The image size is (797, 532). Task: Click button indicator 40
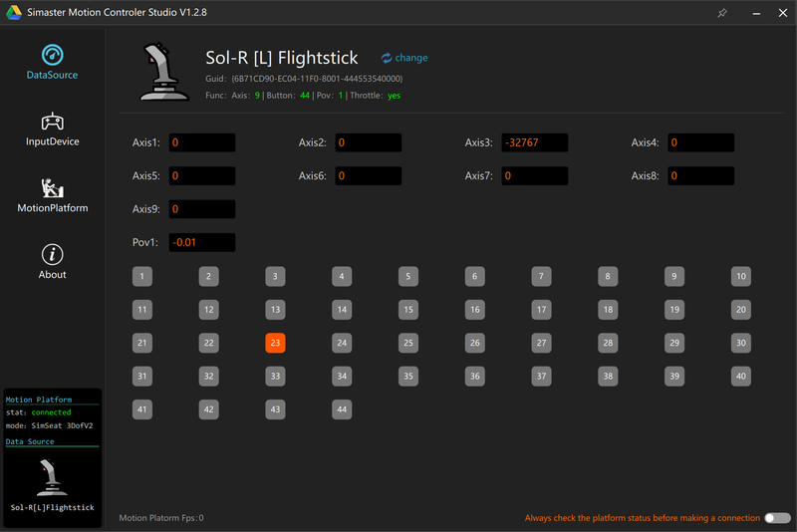[x=740, y=376]
